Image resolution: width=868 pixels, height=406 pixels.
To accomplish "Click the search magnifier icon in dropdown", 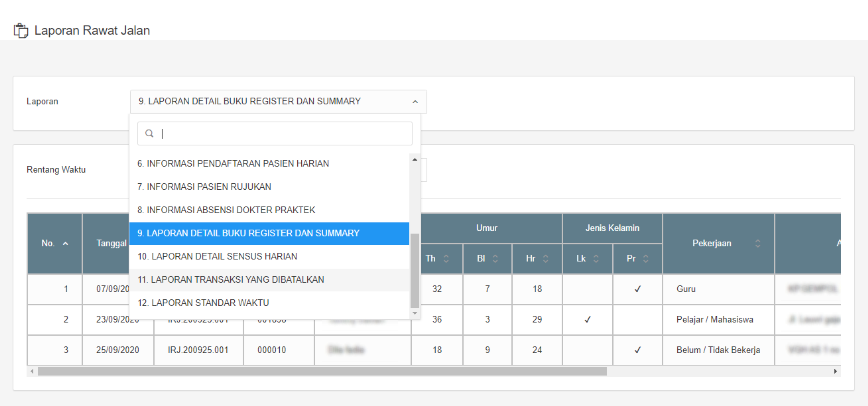I will click(x=149, y=133).
